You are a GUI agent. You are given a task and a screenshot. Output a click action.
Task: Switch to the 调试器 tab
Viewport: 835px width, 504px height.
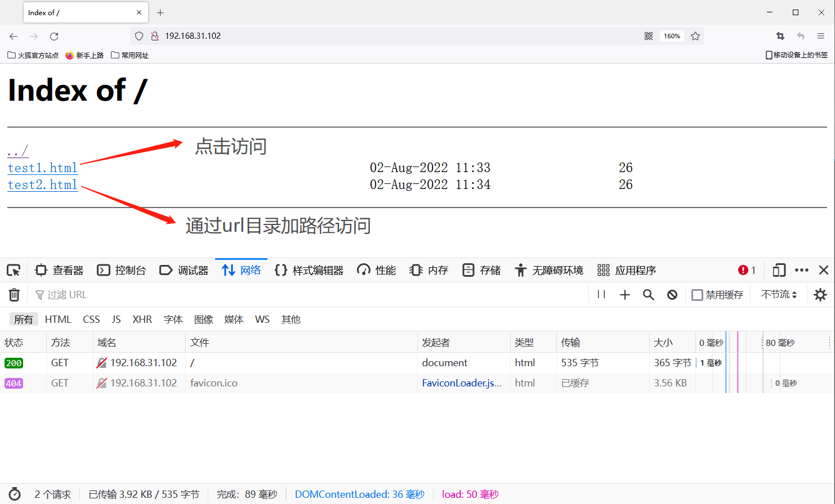click(x=184, y=271)
